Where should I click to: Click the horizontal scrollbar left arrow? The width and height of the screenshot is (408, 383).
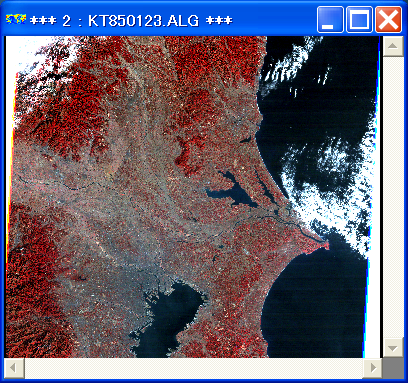coord(14,368)
